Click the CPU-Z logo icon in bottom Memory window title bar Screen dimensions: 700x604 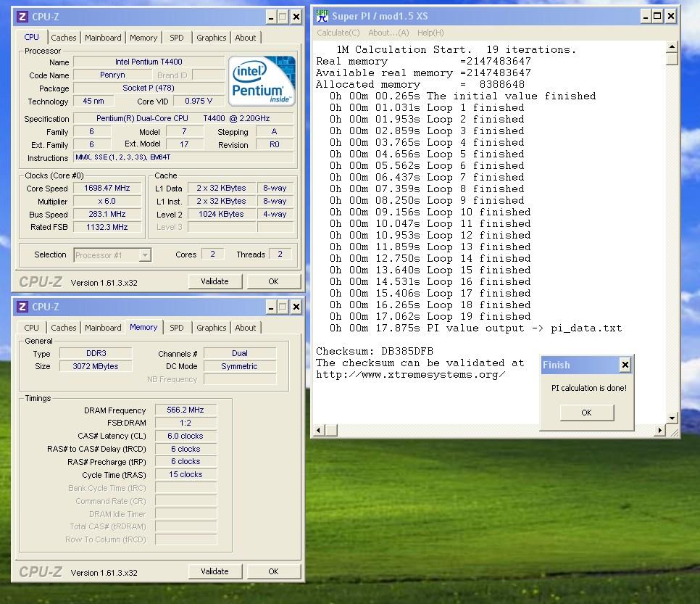pos(22,307)
